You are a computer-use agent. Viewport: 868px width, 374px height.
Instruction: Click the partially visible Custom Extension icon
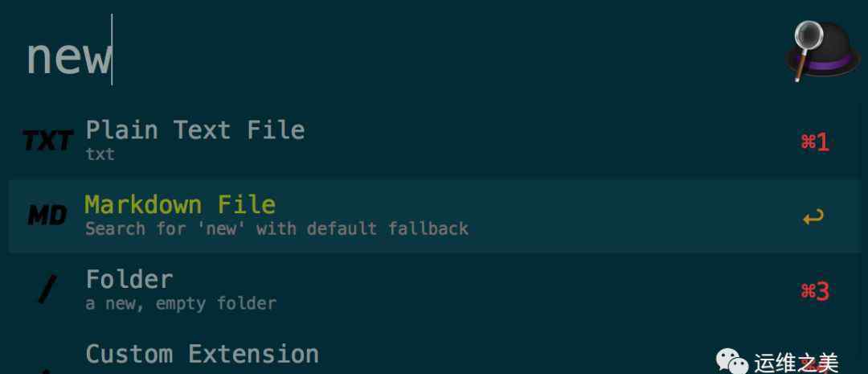[47, 370]
